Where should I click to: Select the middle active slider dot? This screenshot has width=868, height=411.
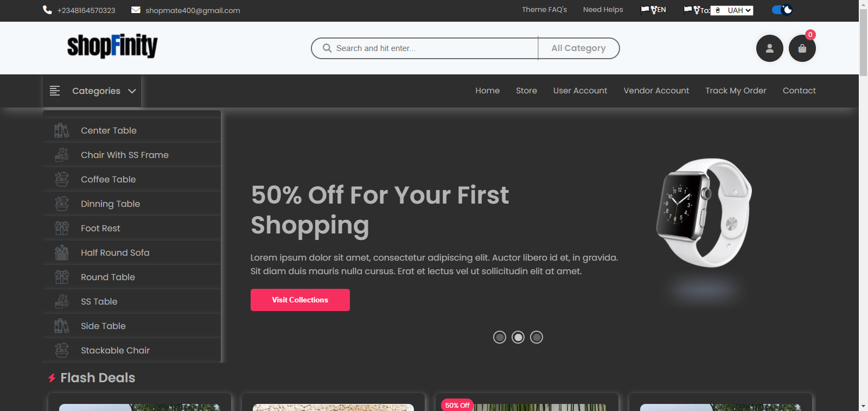518,337
